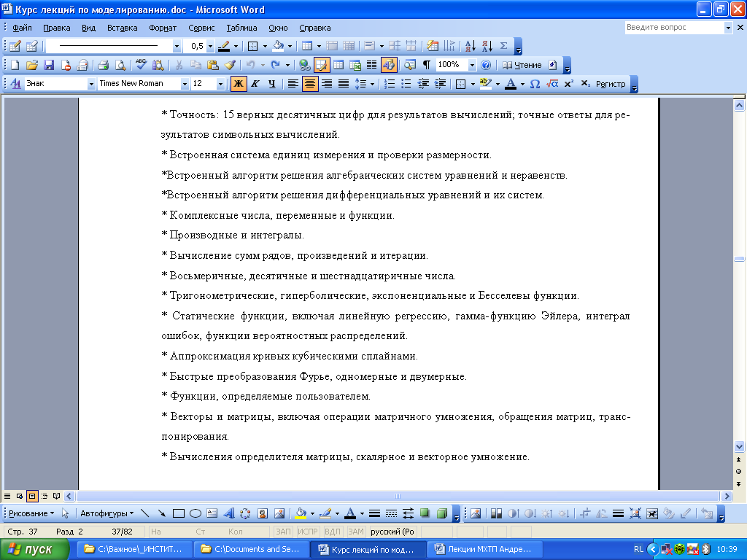Open the Таблица menu
This screenshot has width=747, height=560.
point(241,28)
